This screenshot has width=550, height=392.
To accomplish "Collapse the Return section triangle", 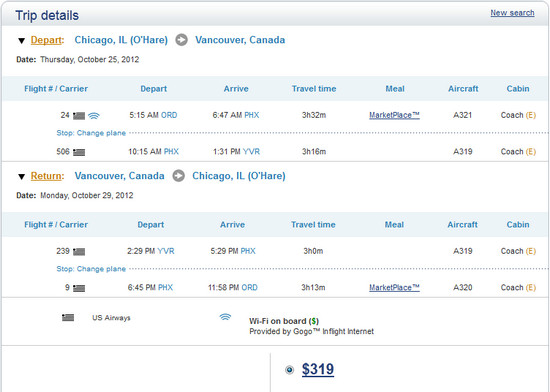I will pos(21,177).
